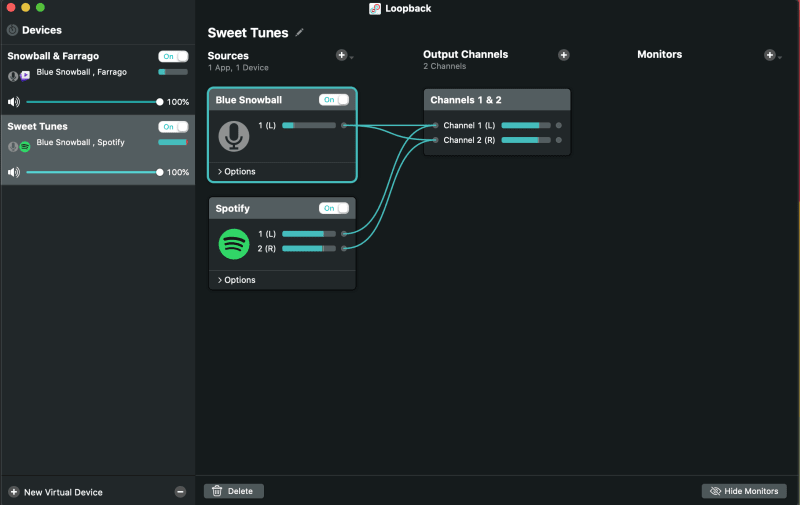Click the Snowball & Farrago volume slider handle
The height and width of the screenshot is (505, 800).
click(160, 102)
